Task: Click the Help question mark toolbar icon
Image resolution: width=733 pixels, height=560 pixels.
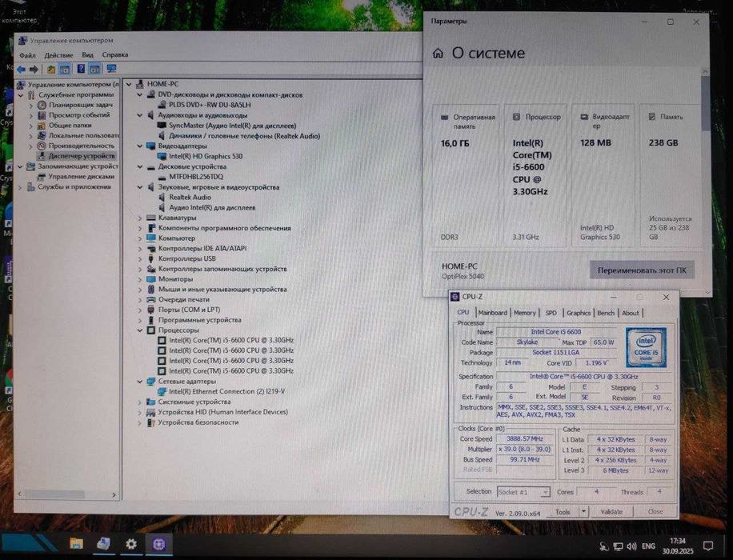Action: click(x=81, y=69)
